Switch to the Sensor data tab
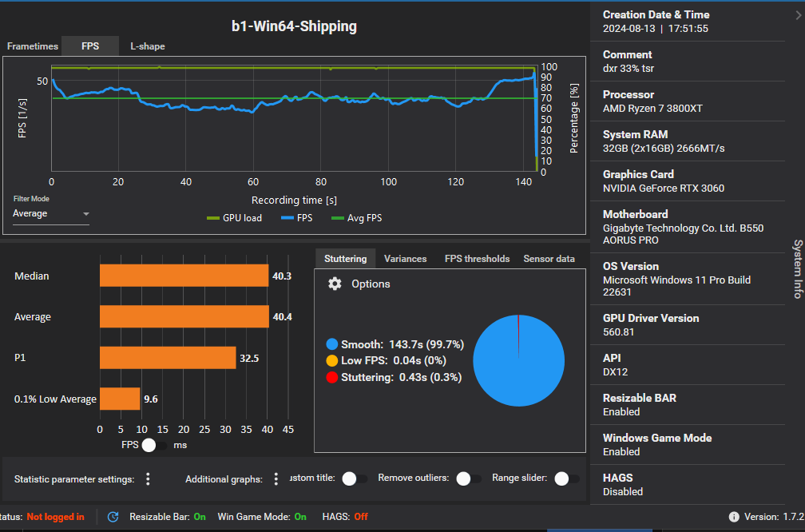 [x=549, y=258]
